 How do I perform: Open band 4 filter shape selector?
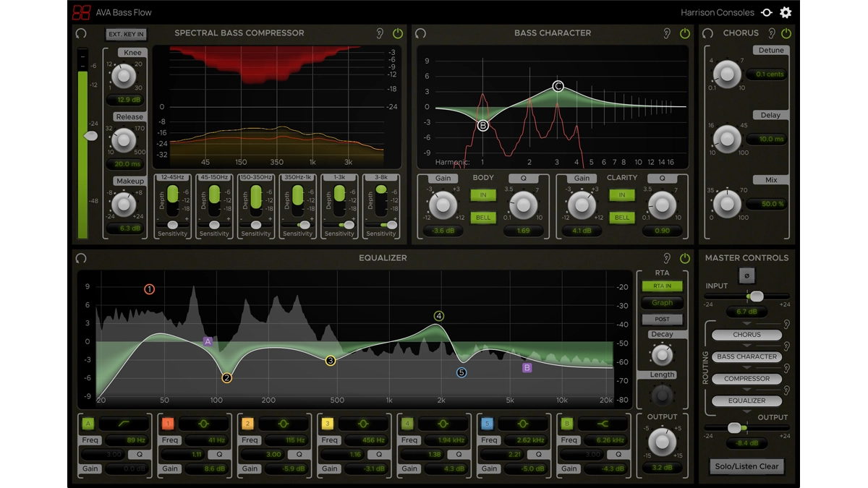pyautogui.click(x=443, y=424)
